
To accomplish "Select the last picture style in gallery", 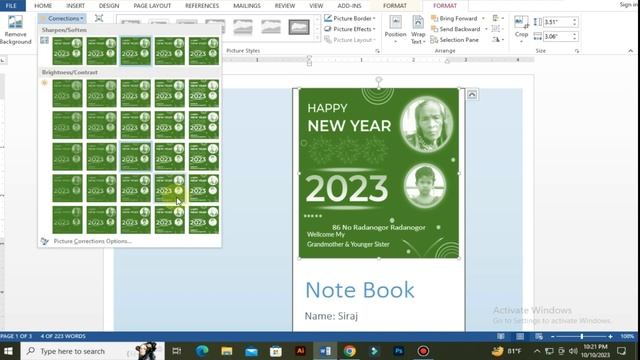I will (x=299, y=27).
